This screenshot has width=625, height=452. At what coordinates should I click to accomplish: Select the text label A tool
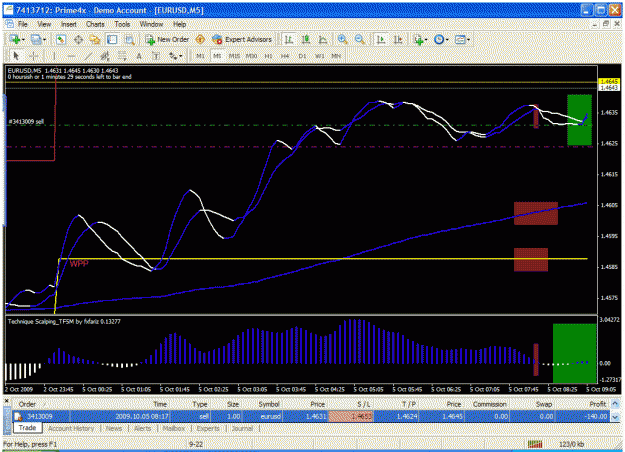139,56
